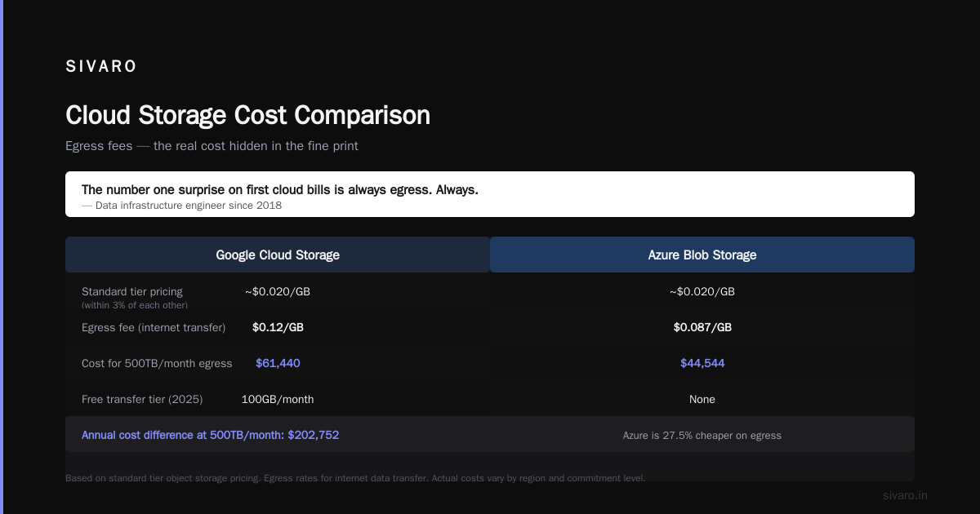Click the Azure is 27.5% cheaper note

[702, 436]
